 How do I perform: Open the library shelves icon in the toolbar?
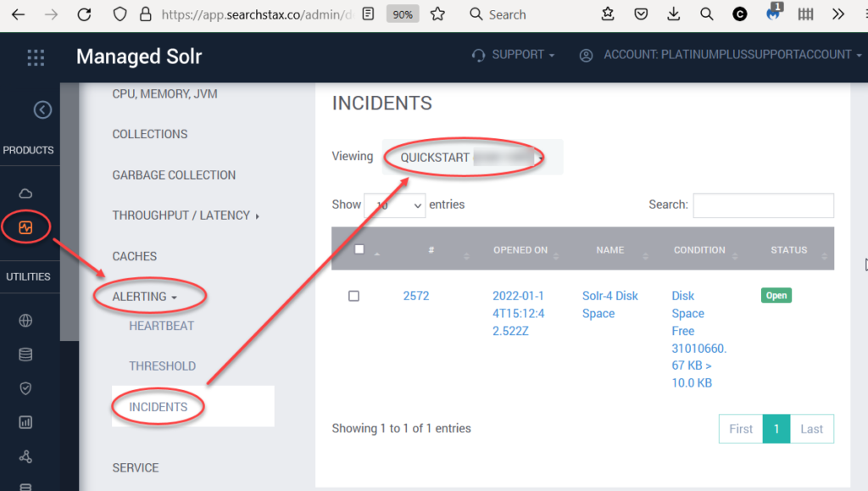[805, 14]
